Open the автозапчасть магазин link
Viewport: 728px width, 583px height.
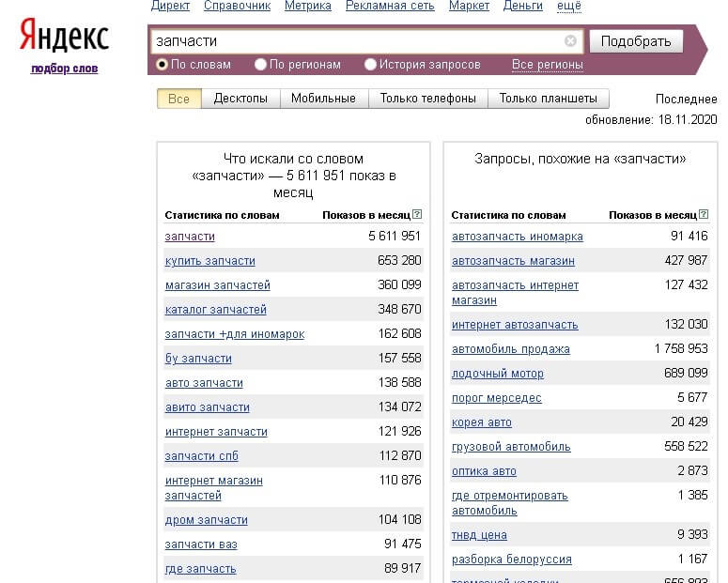pos(513,261)
